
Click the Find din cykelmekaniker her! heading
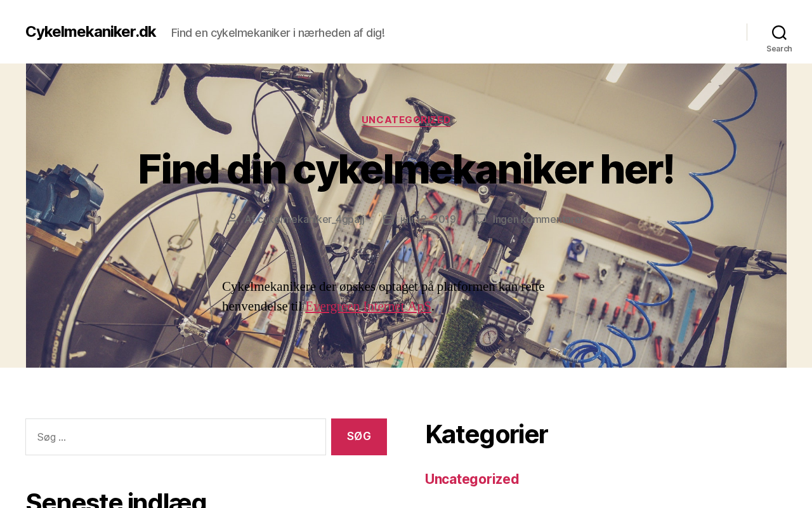tap(406, 170)
